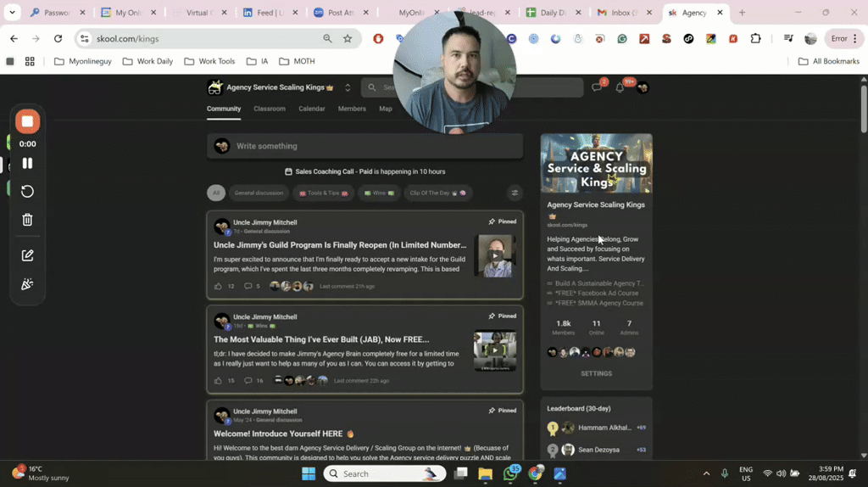The image size is (868, 487).
Task: Open the *FREE* SMMA Agency Course link
Action: point(599,303)
